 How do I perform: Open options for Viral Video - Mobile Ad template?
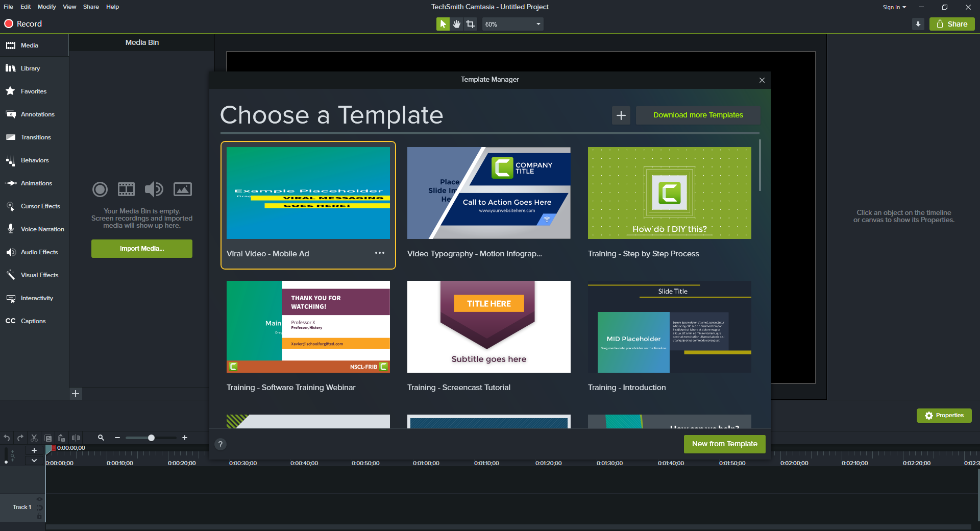click(x=380, y=253)
